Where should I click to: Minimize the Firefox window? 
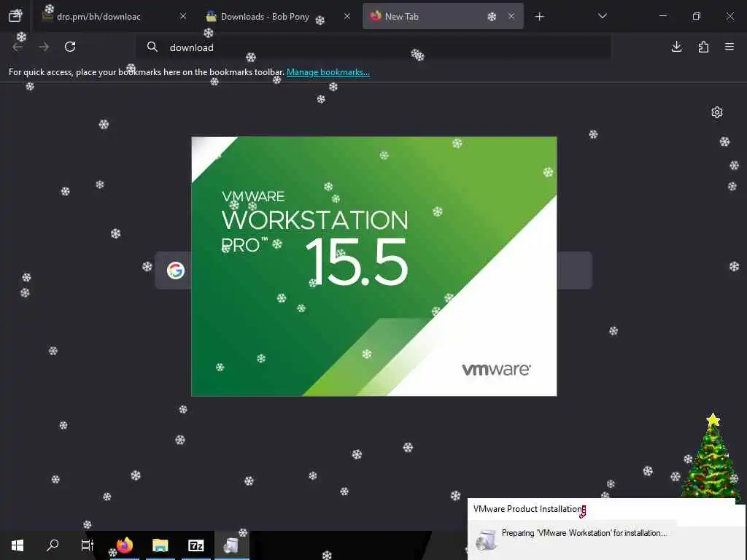click(x=662, y=16)
